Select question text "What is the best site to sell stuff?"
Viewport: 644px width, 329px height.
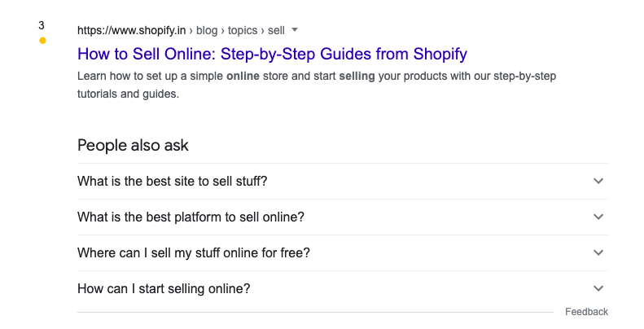[x=172, y=181]
